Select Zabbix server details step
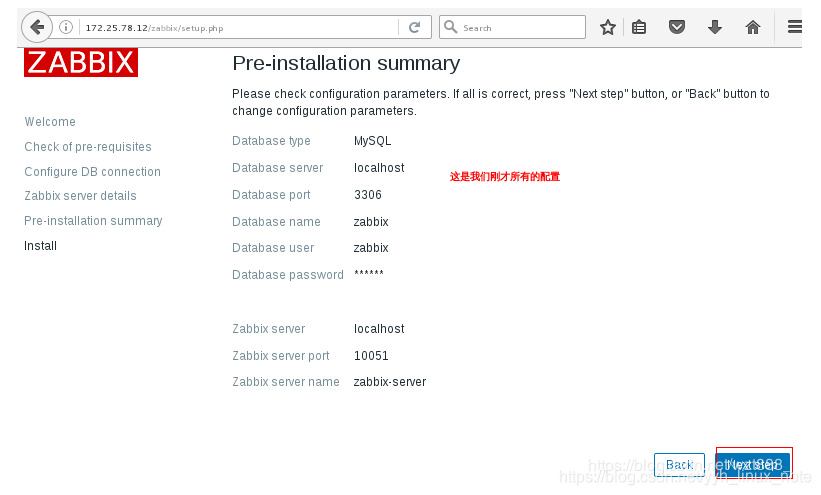Screen dimensions: 821x495 pyautogui.click(x=81, y=196)
